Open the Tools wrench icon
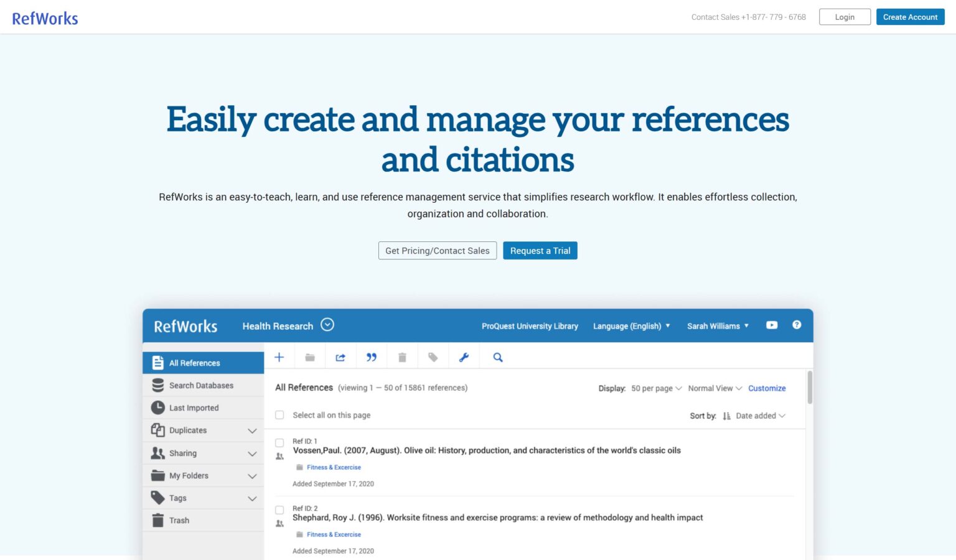 click(x=464, y=357)
